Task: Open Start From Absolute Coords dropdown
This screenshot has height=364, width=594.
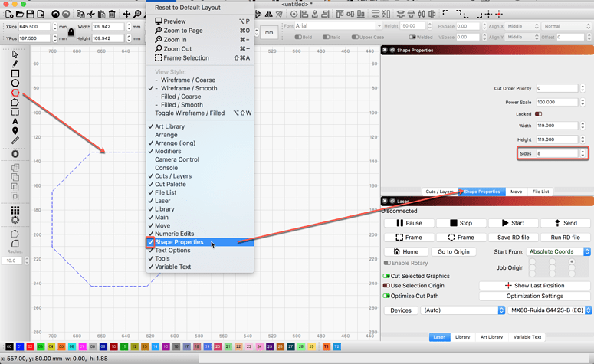Action: pyautogui.click(x=559, y=251)
